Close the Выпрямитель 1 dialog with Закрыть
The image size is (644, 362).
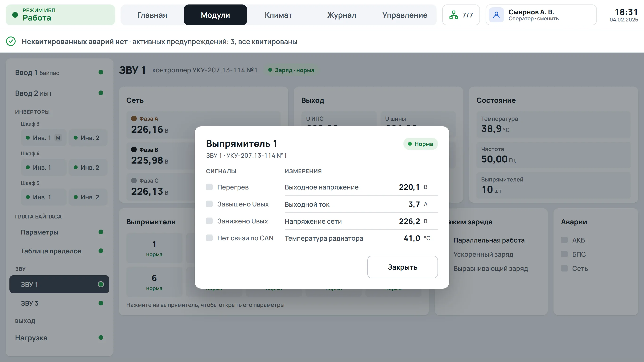[403, 267]
